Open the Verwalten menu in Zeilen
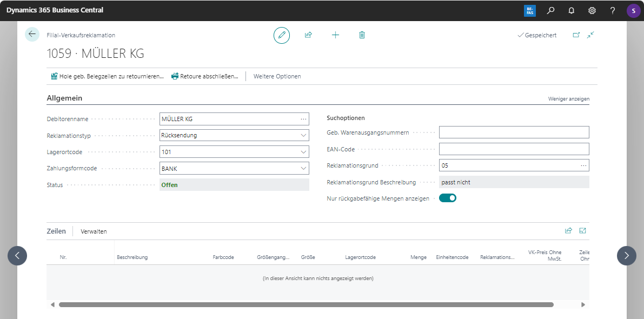 tap(94, 231)
